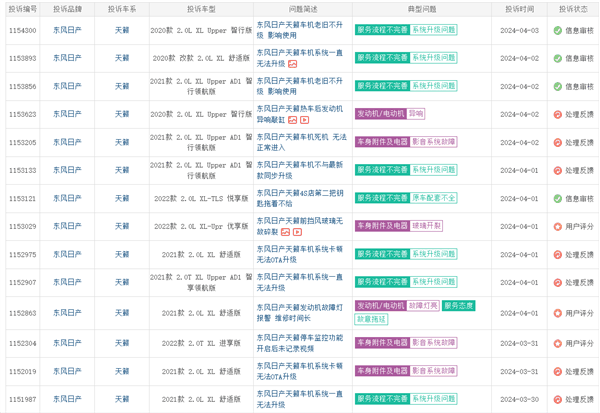The width and height of the screenshot is (600, 413).
Task: Click the 发动机/电动机 tag for complaint 1153623
Action: click(x=380, y=114)
